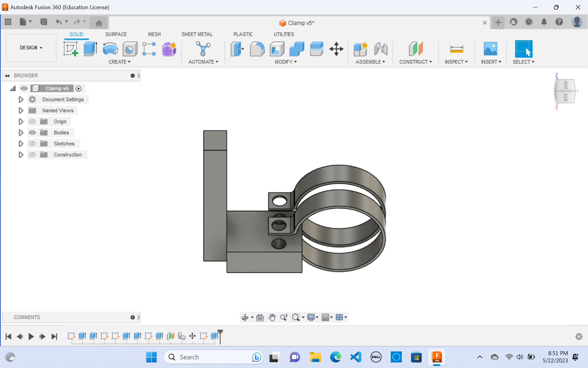Click the Measure tool in Inspect

(456, 49)
